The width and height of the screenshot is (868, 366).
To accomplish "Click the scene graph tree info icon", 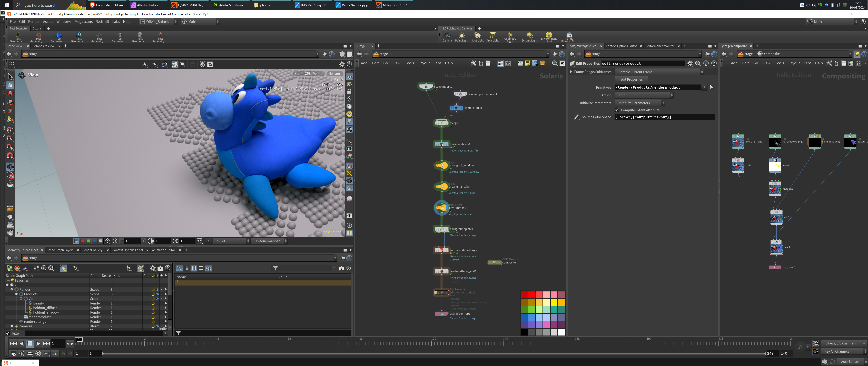I will tap(44, 268).
